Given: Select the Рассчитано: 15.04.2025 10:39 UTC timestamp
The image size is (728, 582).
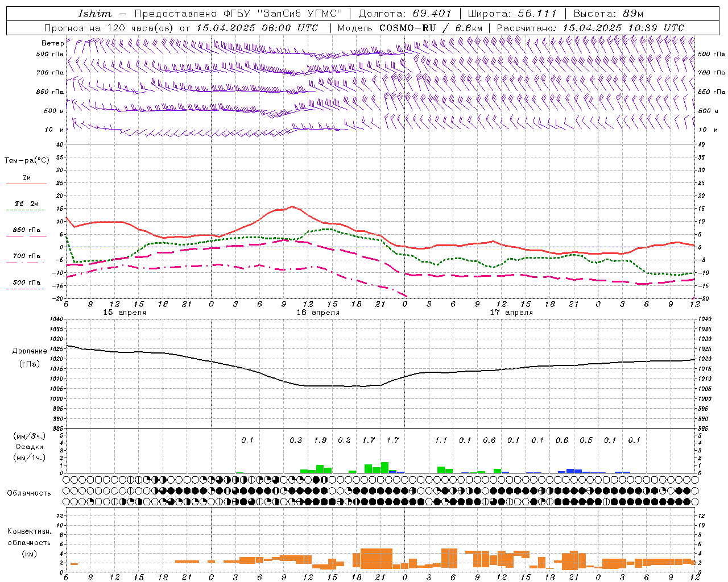Looking at the screenshot, I should click(x=590, y=28).
